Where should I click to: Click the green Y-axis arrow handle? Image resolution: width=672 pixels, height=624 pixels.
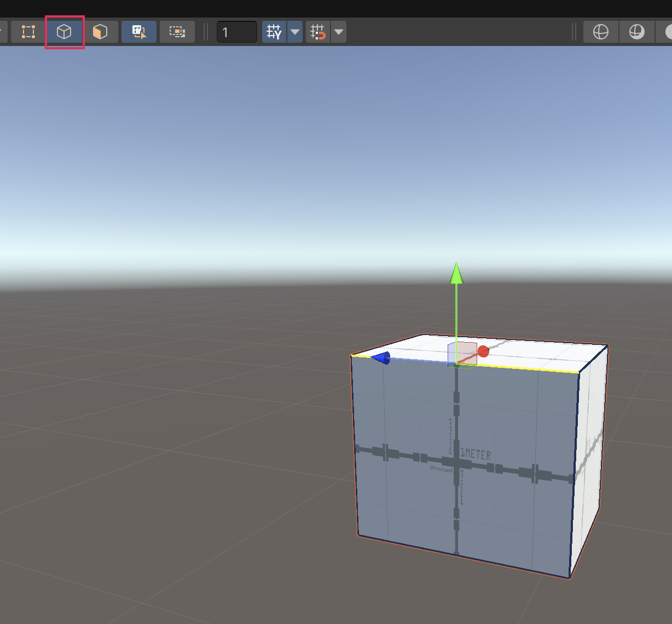[x=456, y=274]
